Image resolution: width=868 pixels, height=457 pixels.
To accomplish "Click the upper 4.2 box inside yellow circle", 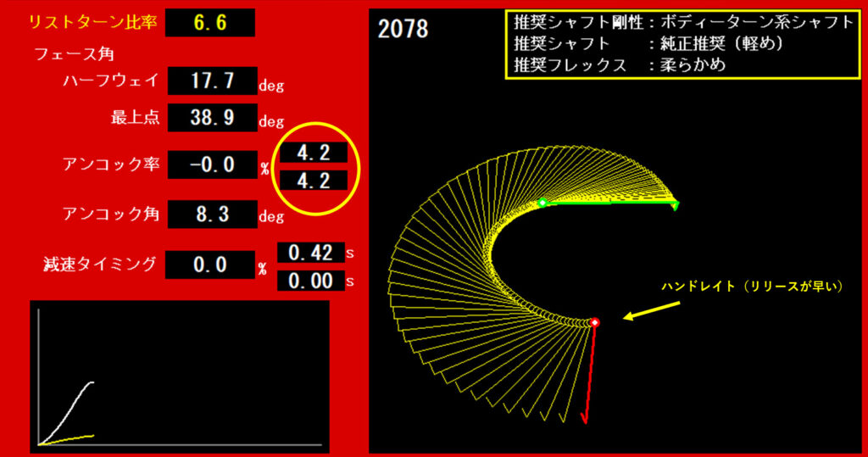I will click(x=314, y=153).
